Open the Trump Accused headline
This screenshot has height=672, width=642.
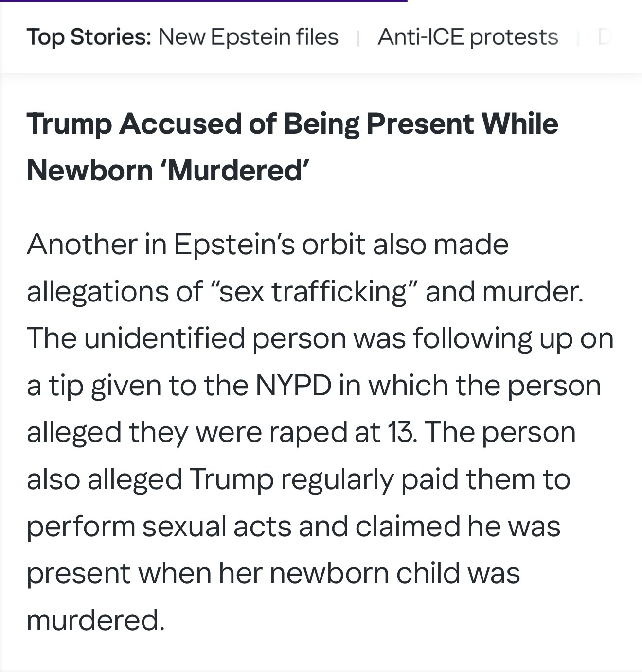292,124
